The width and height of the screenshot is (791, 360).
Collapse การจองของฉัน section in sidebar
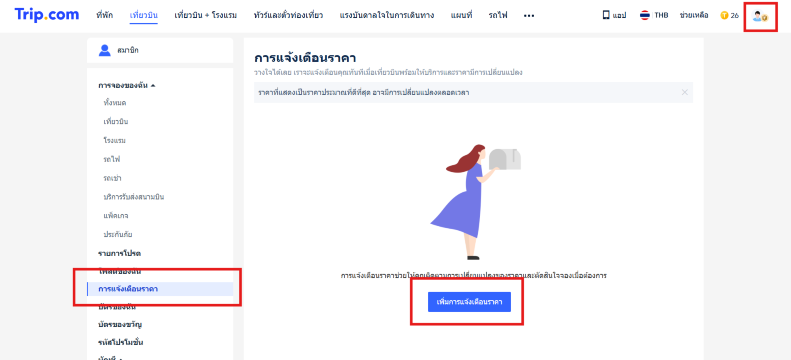click(127, 85)
